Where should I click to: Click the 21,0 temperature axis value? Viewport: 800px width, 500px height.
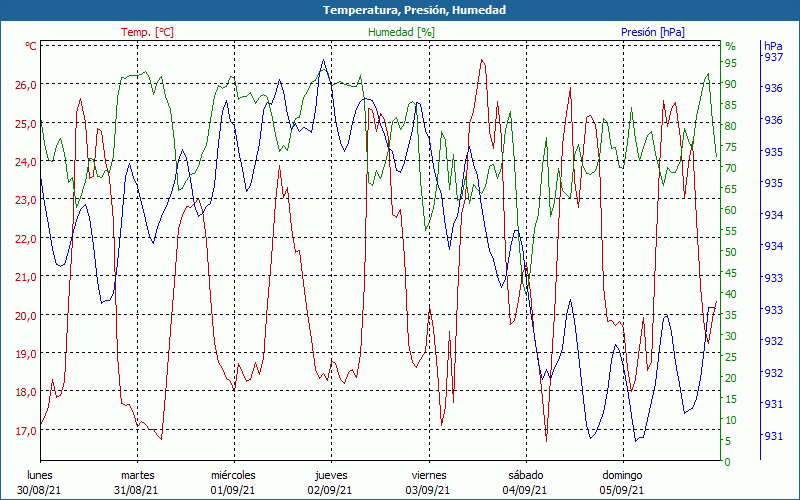pos(26,277)
